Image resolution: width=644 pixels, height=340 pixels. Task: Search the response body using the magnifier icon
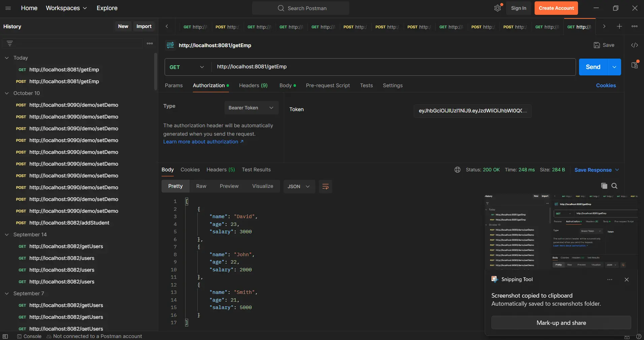615,186
